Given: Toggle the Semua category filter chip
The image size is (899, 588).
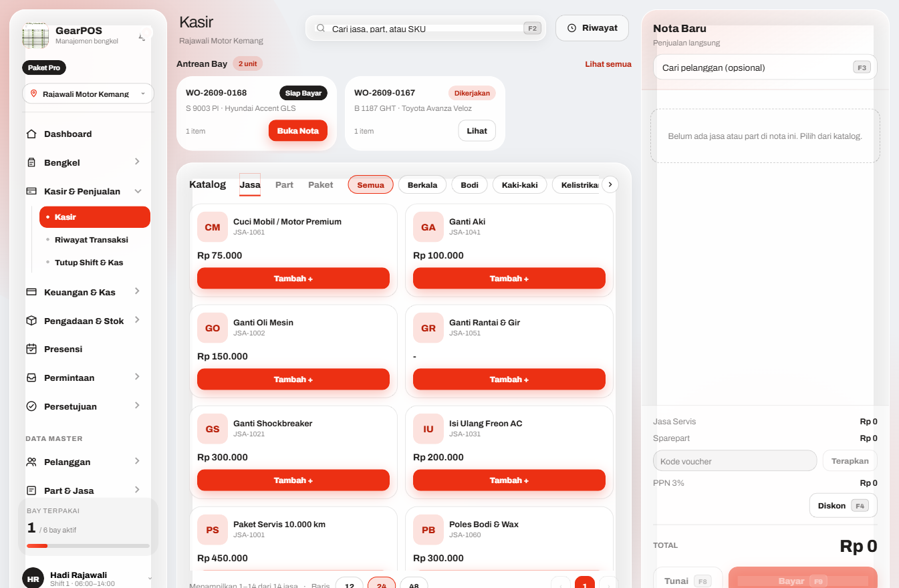Looking at the screenshot, I should click(x=370, y=184).
